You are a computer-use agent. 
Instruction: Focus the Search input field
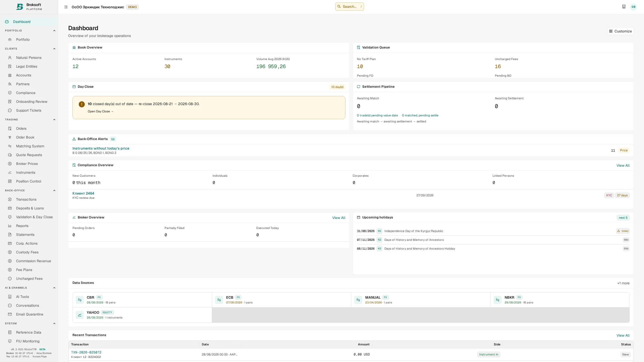[350, 7]
